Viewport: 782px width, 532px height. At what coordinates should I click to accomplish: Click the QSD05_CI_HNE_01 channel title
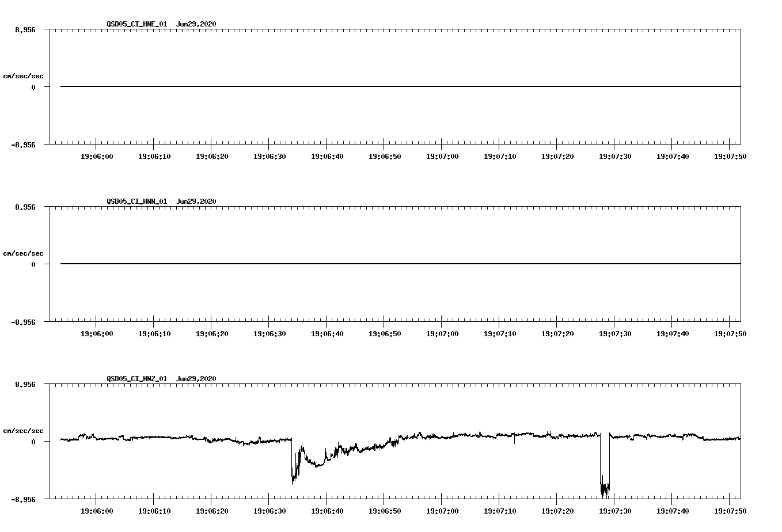(x=136, y=24)
